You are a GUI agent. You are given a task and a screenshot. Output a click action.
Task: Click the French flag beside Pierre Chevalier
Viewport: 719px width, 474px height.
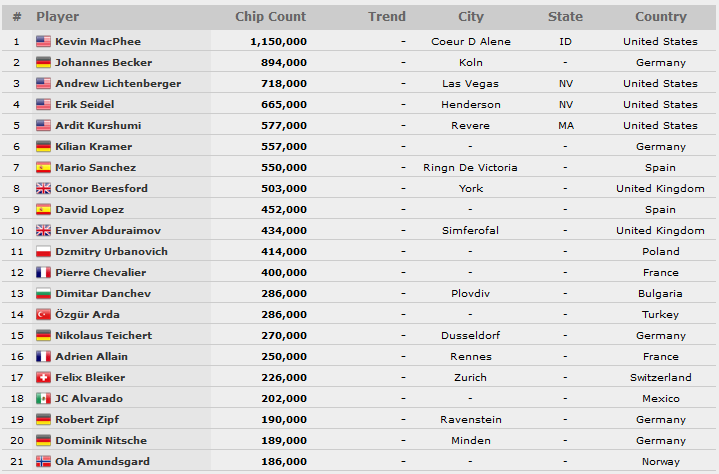pyautogui.click(x=44, y=273)
